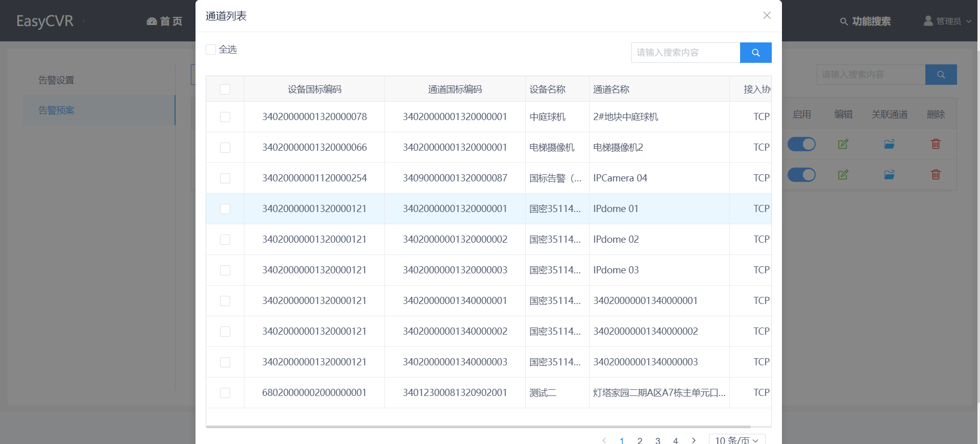Click the 关联通道 folder icon in the second row
980x444 pixels.
pyautogui.click(x=889, y=175)
